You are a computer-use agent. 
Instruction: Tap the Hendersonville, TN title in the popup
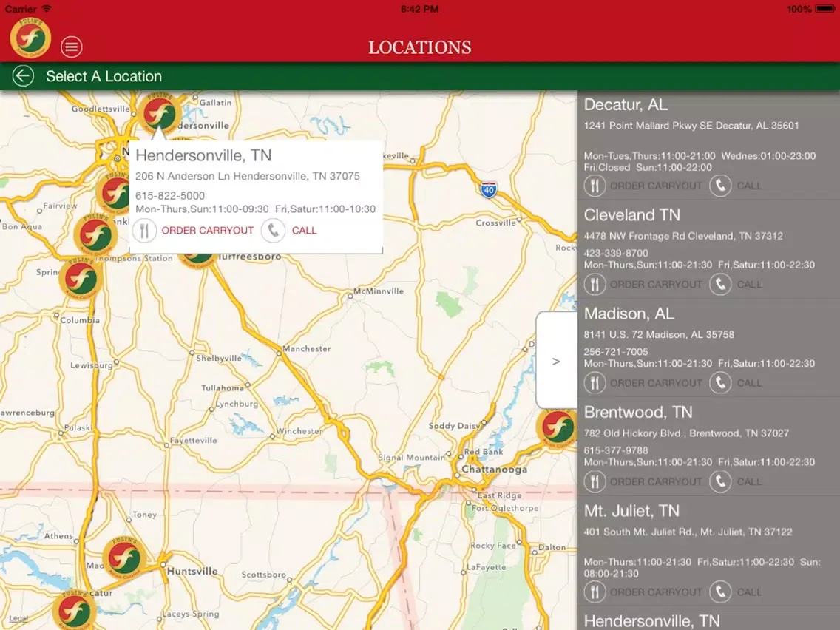point(203,155)
